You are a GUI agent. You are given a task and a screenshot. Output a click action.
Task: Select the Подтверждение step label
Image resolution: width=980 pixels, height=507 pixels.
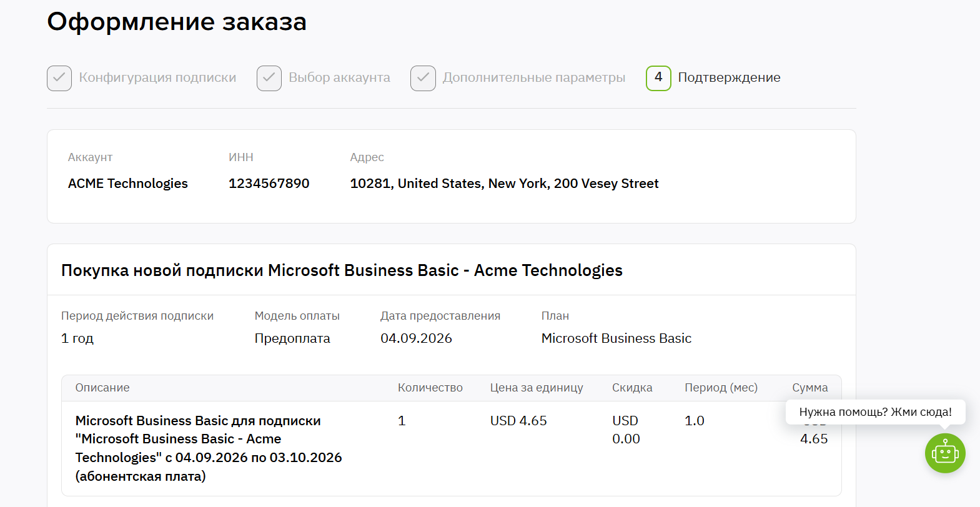tap(729, 77)
